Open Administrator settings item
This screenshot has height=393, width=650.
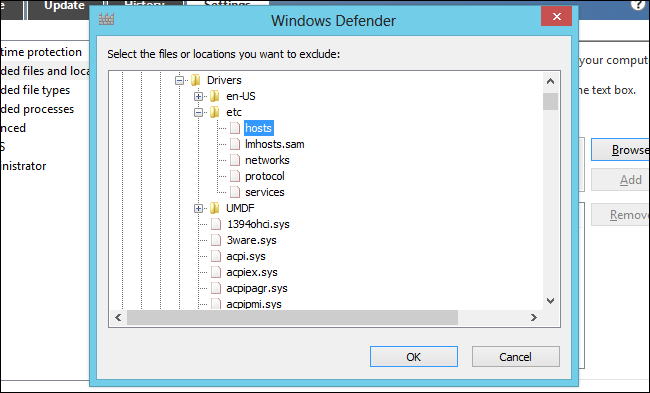(23, 166)
